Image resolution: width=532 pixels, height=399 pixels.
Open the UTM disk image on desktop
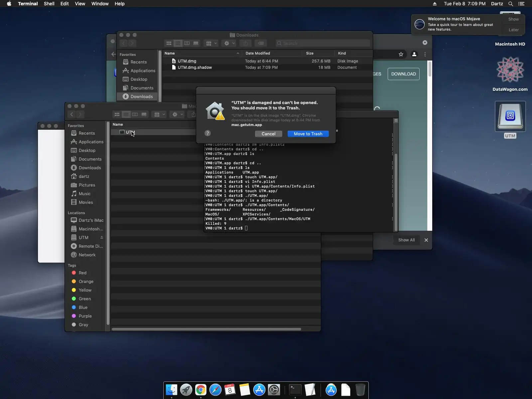(x=510, y=116)
